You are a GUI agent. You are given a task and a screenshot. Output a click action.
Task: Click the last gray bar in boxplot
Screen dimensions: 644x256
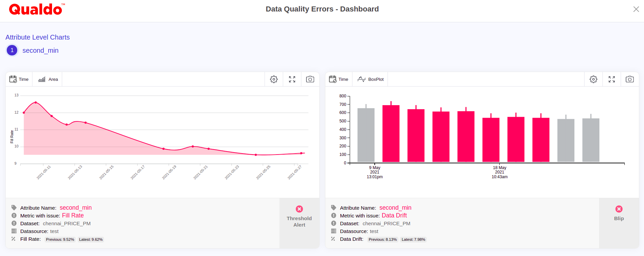pos(591,140)
